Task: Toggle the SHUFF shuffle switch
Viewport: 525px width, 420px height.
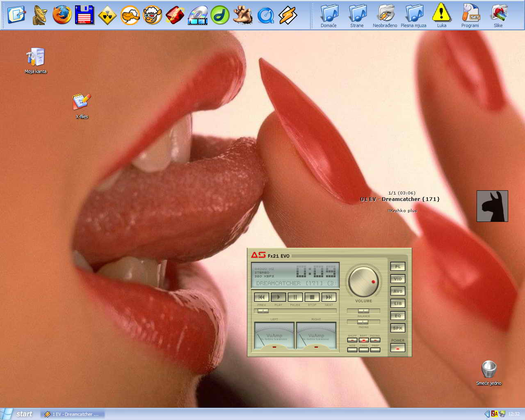Action: [352, 340]
